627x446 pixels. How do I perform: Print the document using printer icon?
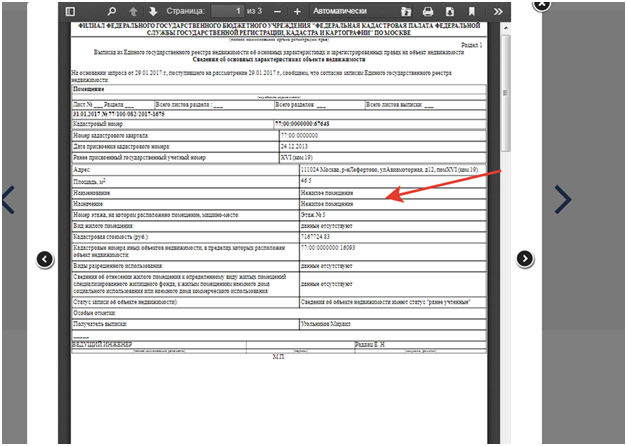428,11
